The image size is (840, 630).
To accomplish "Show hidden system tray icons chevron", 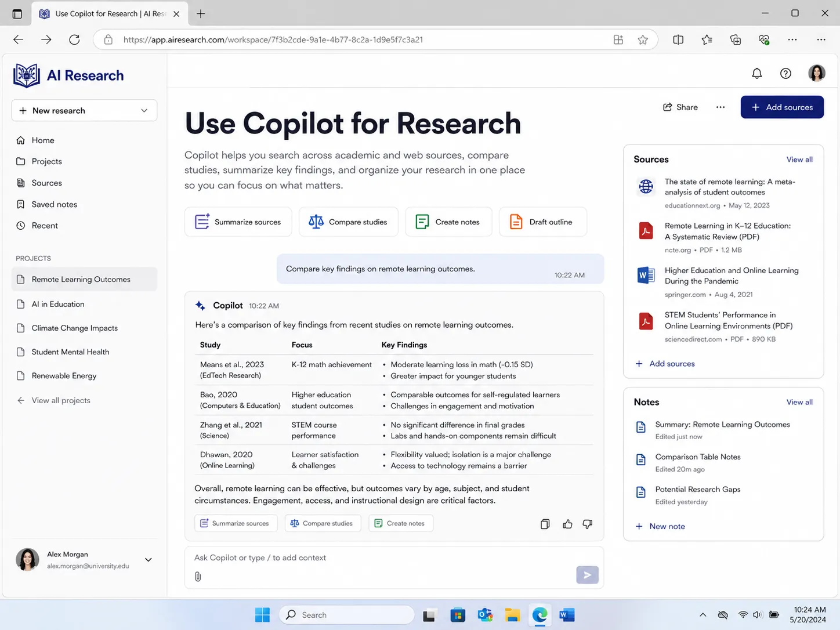I will [x=703, y=615].
